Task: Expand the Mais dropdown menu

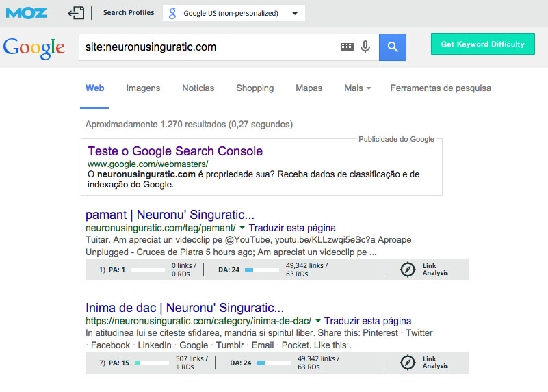Action: (358, 88)
